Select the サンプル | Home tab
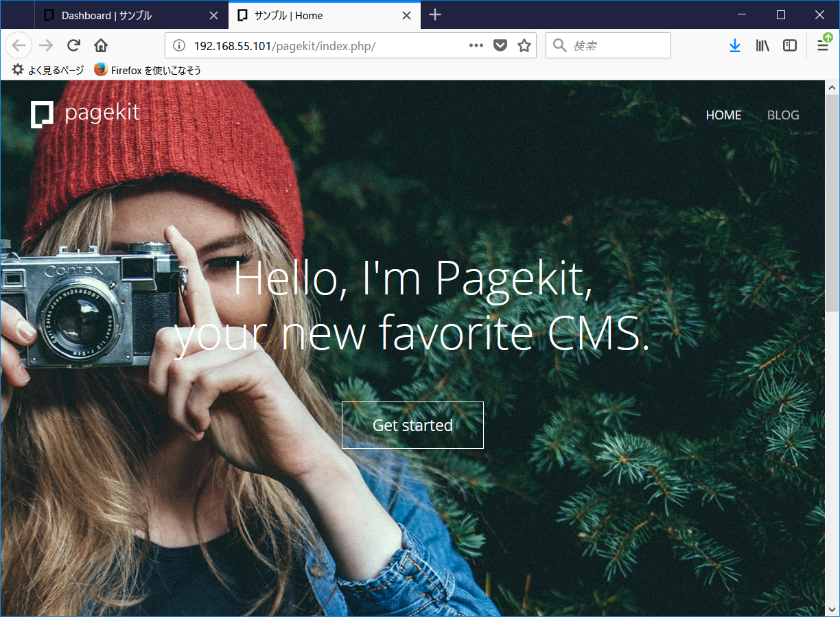Image resolution: width=840 pixels, height=617 pixels. [323, 15]
